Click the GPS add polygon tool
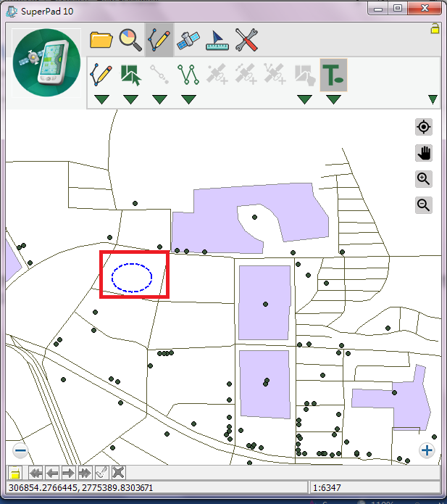 tap(275, 75)
